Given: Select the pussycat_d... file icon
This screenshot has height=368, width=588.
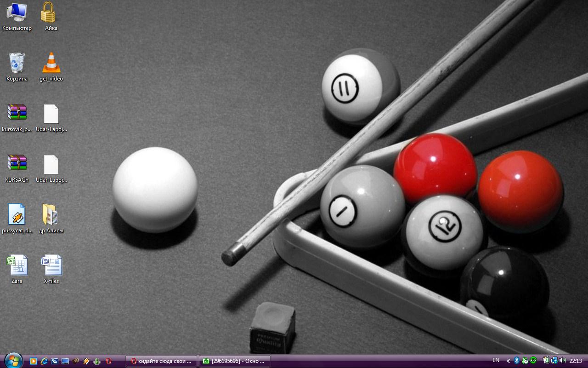Looking at the screenshot, I should pos(17,214).
